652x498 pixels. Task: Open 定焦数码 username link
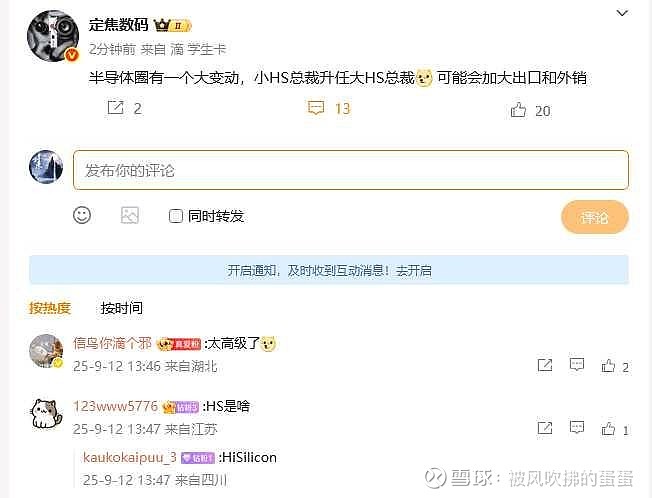pos(119,25)
